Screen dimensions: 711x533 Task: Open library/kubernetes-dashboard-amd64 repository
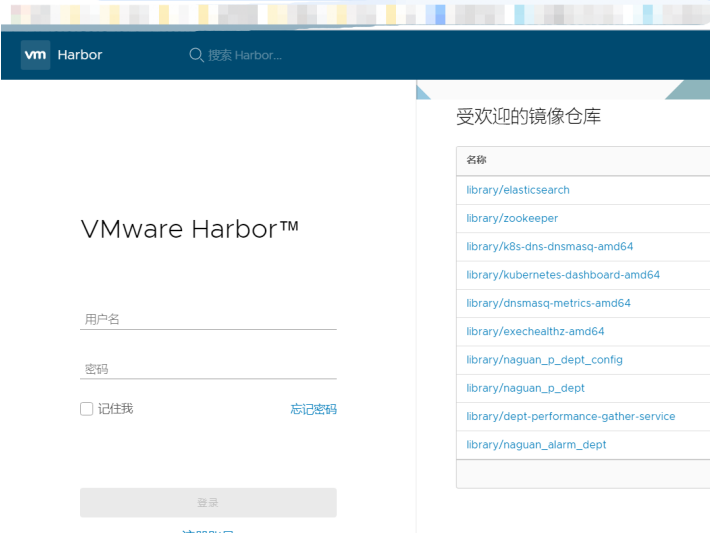click(563, 275)
